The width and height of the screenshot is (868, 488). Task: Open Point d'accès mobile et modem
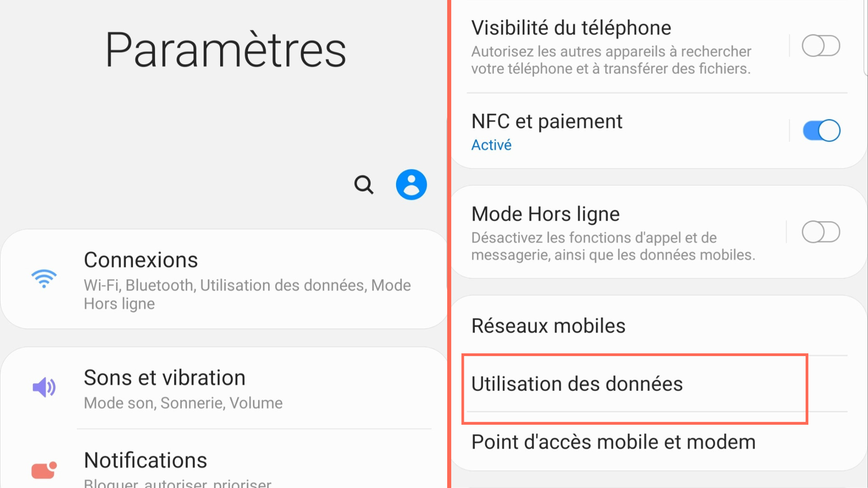pos(613,442)
